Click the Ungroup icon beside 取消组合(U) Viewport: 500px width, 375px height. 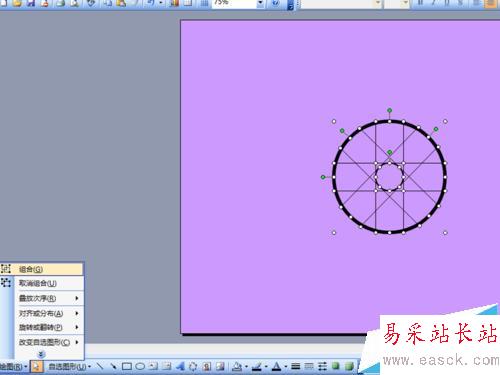(x=6, y=283)
